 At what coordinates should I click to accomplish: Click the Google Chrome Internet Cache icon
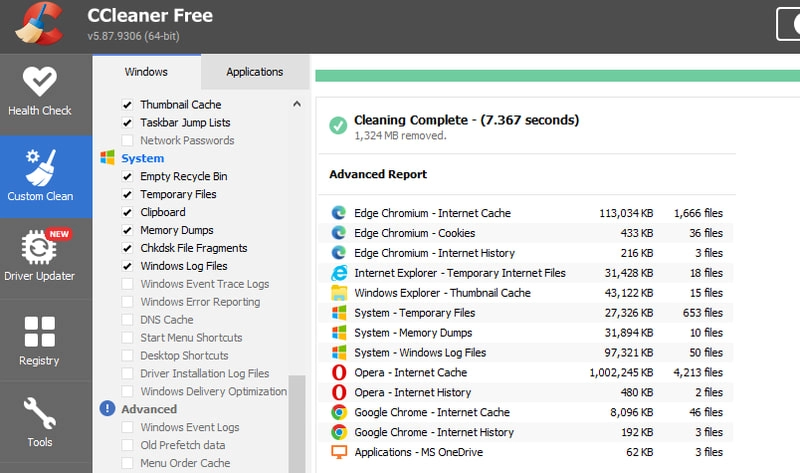pyautogui.click(x=338, y=412)
